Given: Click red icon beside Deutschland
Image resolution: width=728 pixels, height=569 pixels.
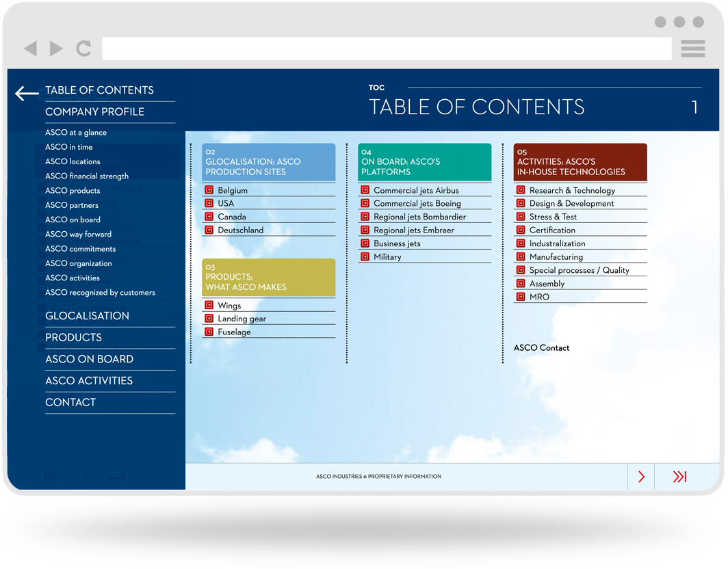Looking at the screenshot, I should pyautogui.click(x=209, y=230).
